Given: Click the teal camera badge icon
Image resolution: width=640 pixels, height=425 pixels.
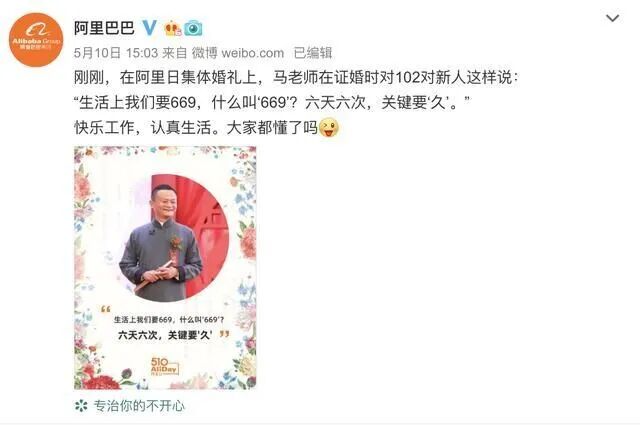Looking at the screenshot, I should [x=193, y=28].
